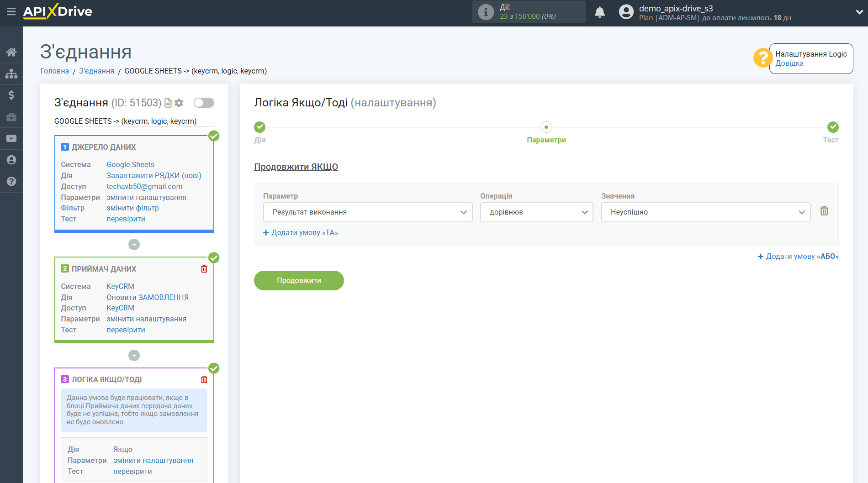Image resolution: width=868 pixels, height=483 pixels.
Task: Delete the Логіка Якщо/Тоді block
Action: point(204,379)
